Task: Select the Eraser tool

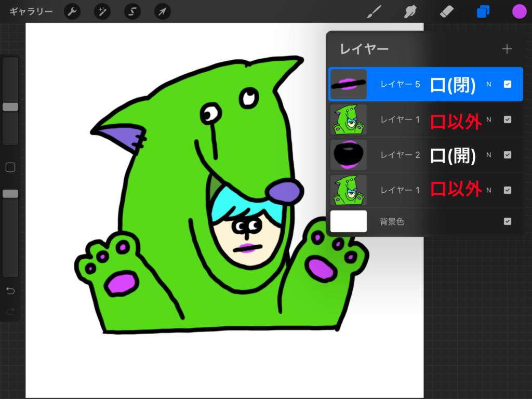Action: [446, 12]
